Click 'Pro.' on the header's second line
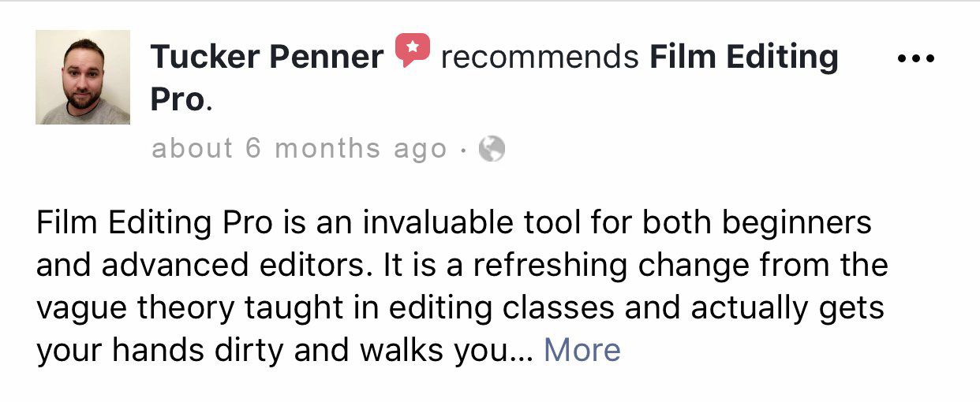Screen dimensions: 980x402 click(x=181, y=99)
